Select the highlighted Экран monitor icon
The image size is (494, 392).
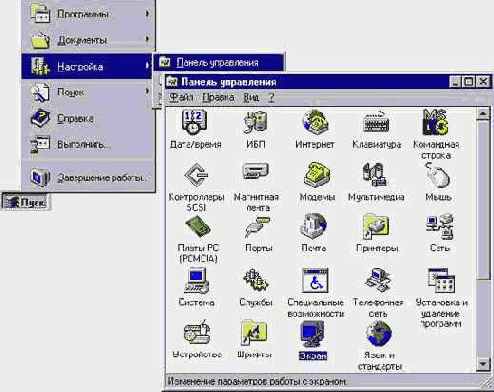point(312,334)
